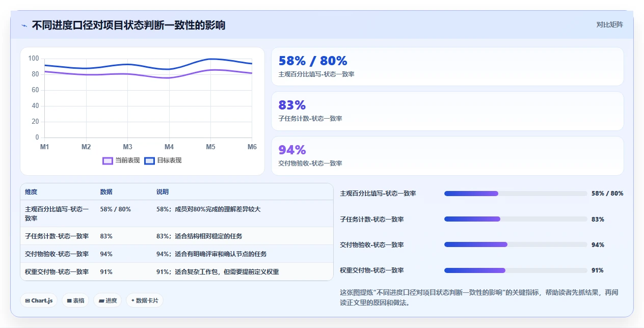
Task: Click description 83%；适合结构相对稳定的任务
Action: pos(199,236)
